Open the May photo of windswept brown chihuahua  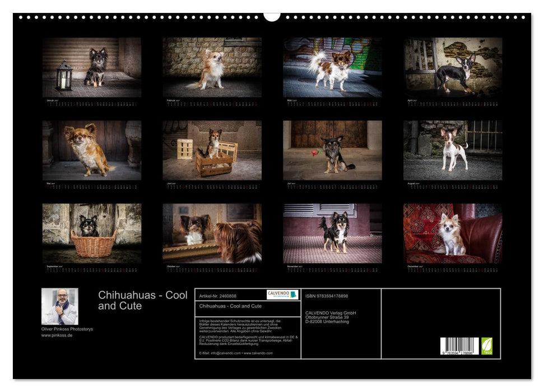(91, 150)
